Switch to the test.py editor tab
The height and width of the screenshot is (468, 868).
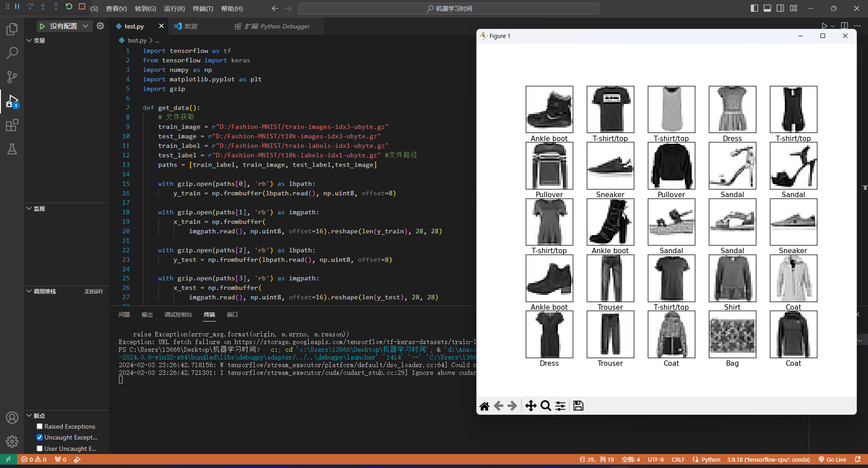click(x=134, y=26)
